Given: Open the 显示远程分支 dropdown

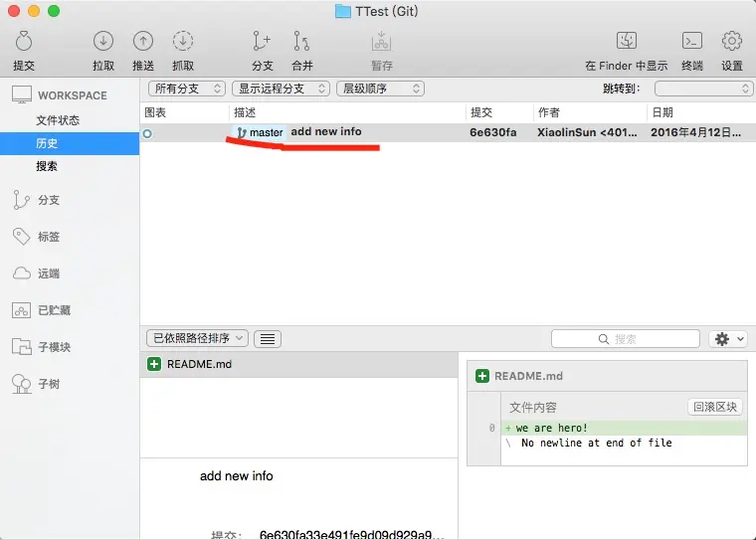Looking at the screenshot, I should coord(282,89).
